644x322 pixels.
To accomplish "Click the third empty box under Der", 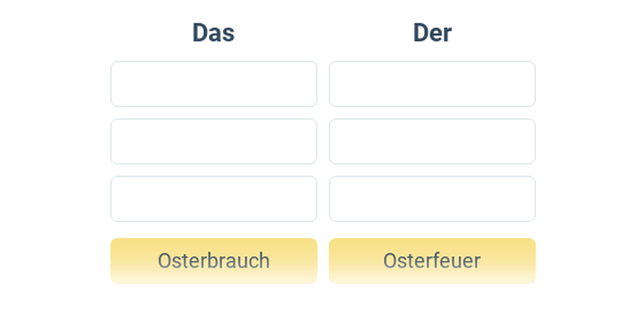I will pyautogui.click(x=432, y=199).
